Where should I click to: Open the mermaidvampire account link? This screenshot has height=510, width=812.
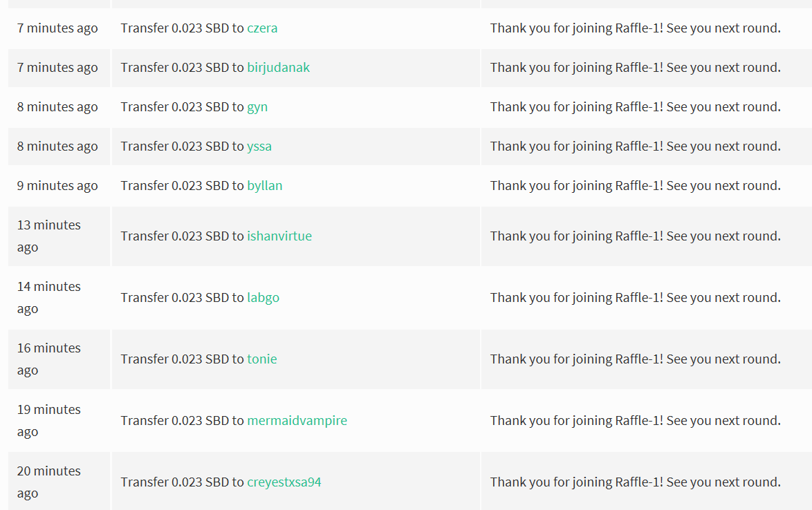pos(297,421)
